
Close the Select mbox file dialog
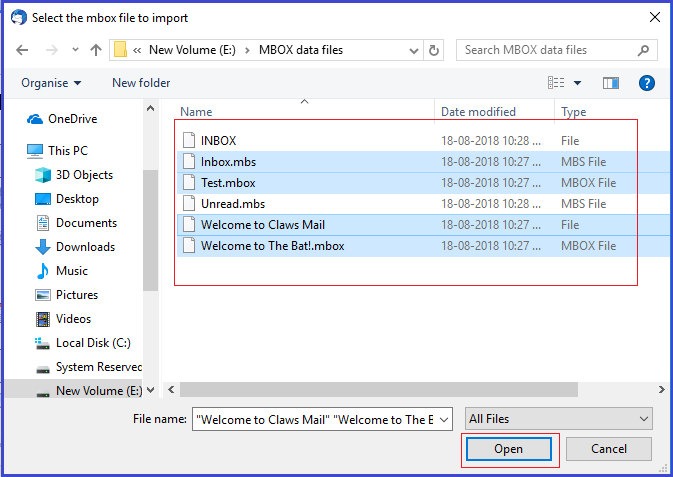tap(655, 17)
